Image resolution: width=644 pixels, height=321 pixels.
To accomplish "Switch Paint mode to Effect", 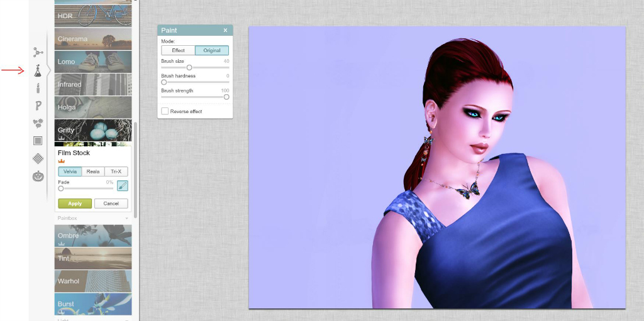I will point(178,50).
